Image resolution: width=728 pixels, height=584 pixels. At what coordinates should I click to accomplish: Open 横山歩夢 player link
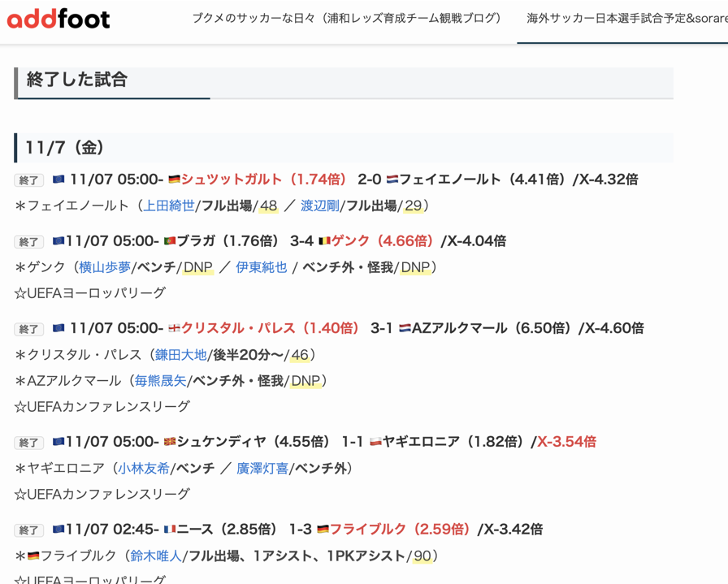coord(105,267)
